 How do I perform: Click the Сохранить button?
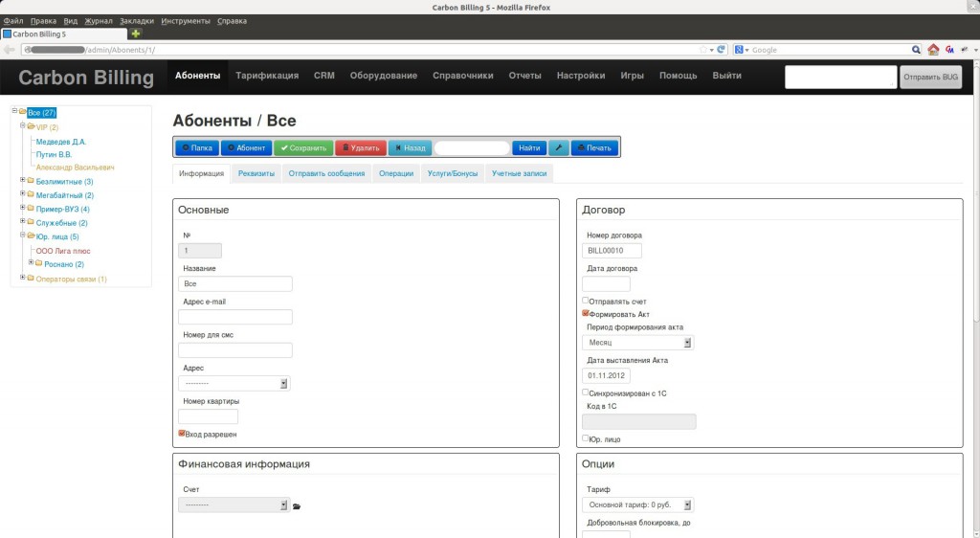point(303,148)
